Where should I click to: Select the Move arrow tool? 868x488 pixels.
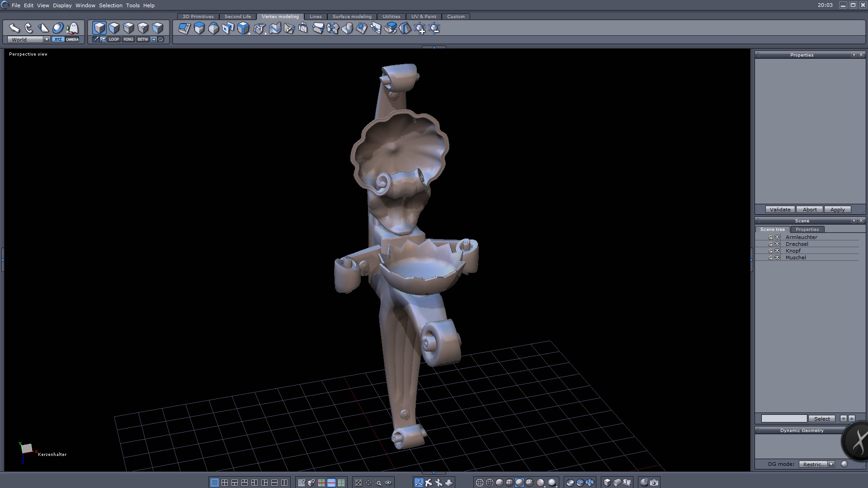point(14,28)
